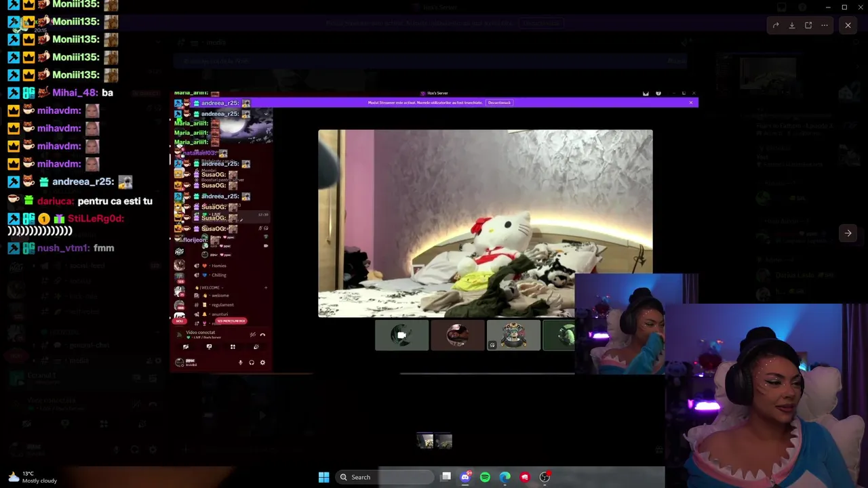Mute the microphone in user panel
This screenshot has width=868, height=488.
(x=240, y=363)
